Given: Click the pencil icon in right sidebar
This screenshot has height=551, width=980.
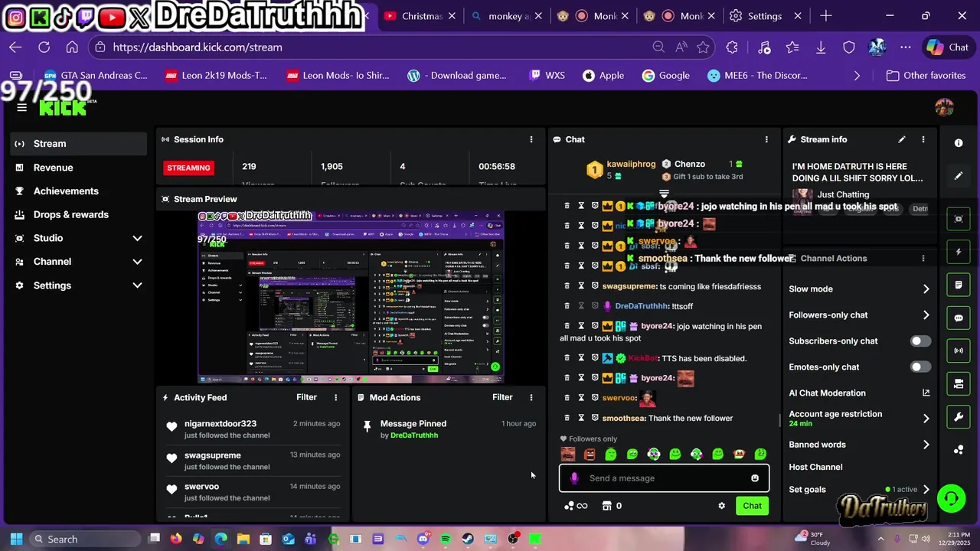Looking at the screenshot, I should 959,176.
